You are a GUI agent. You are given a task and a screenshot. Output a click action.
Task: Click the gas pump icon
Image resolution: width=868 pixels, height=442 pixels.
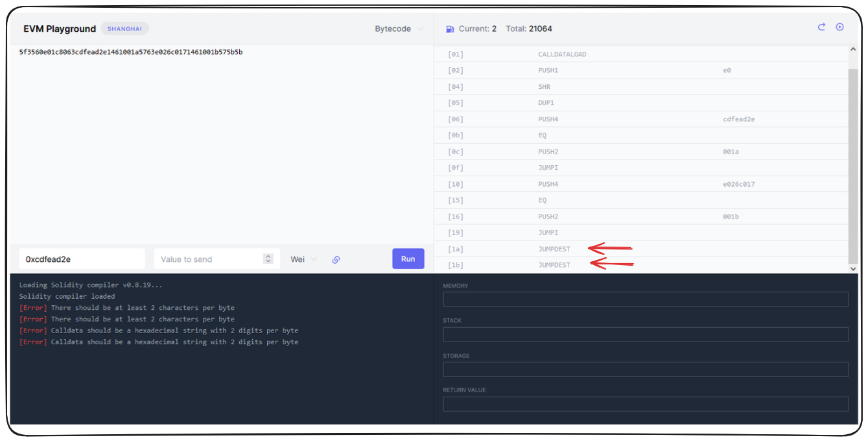[x=450, y=29]
